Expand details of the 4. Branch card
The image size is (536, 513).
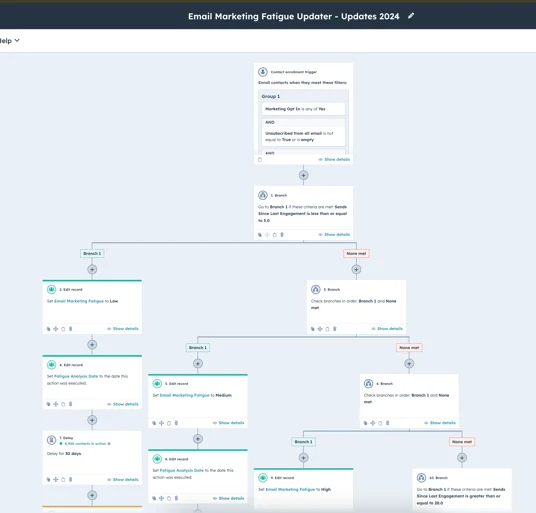440,423
